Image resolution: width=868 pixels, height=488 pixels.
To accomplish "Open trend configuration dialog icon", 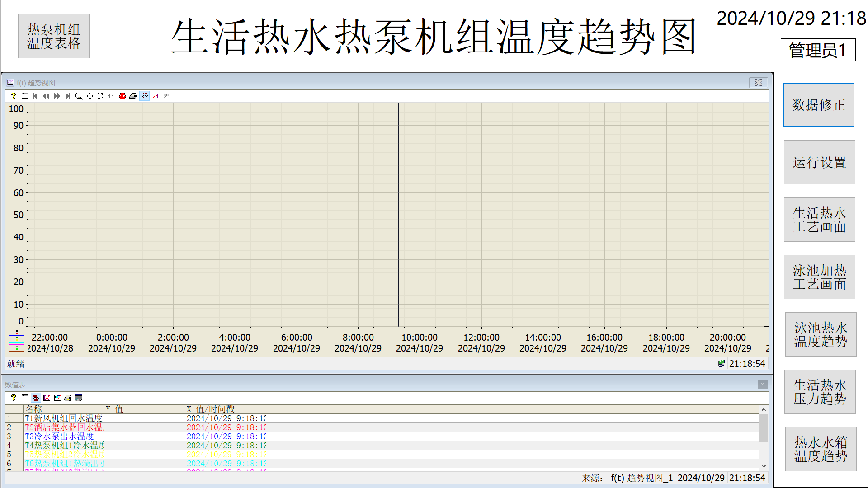I will 25,96.
